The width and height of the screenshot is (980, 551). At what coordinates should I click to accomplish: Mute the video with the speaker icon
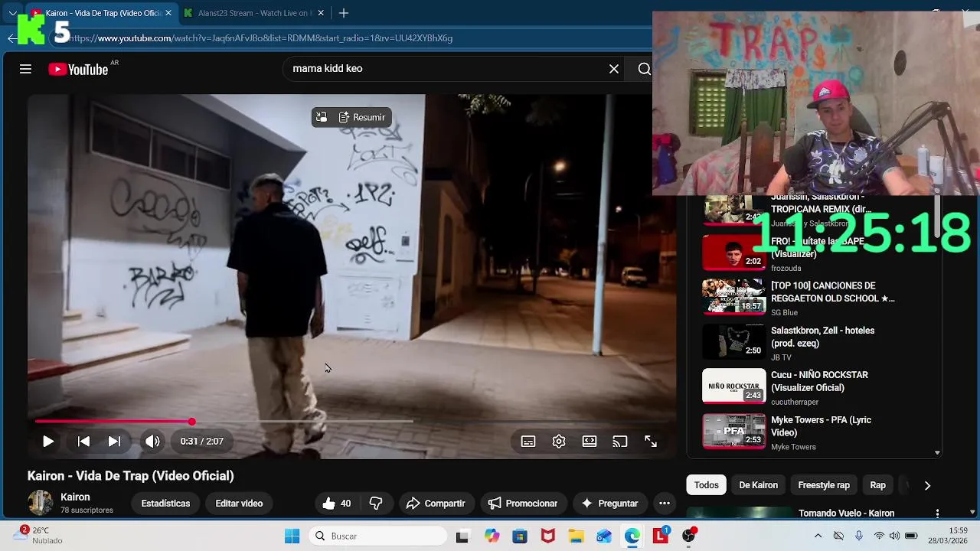point(152,442)
